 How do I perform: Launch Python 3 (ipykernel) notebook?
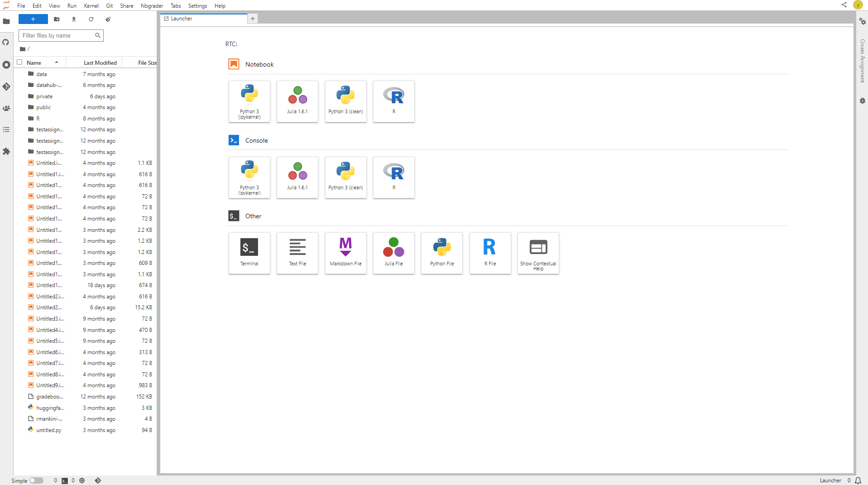click(249, 101)
